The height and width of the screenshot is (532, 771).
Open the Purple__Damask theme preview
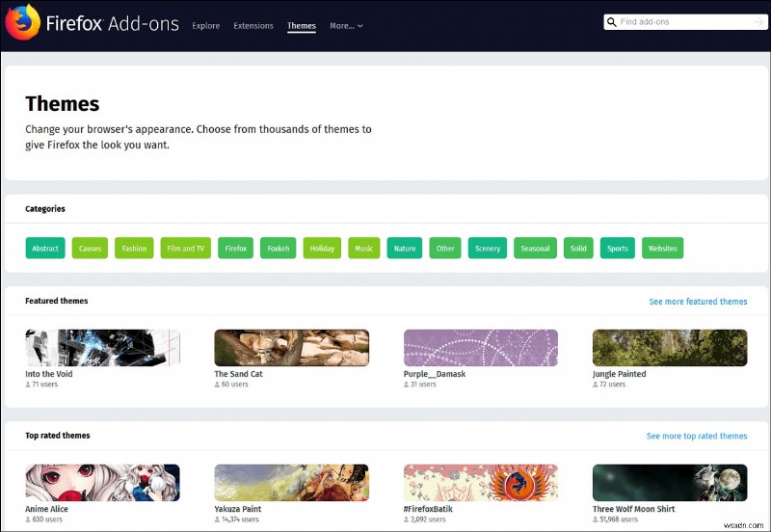tap(481, 348)
